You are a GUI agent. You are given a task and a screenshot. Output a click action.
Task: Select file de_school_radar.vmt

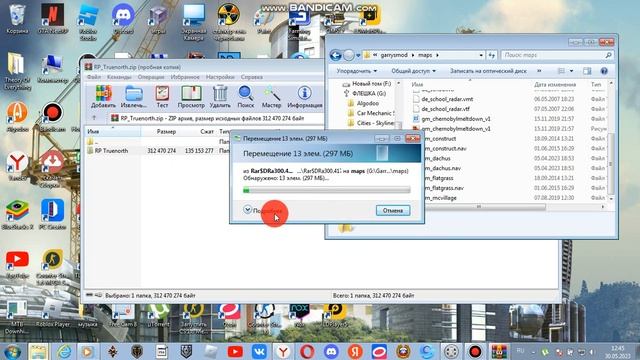[447, 99]
